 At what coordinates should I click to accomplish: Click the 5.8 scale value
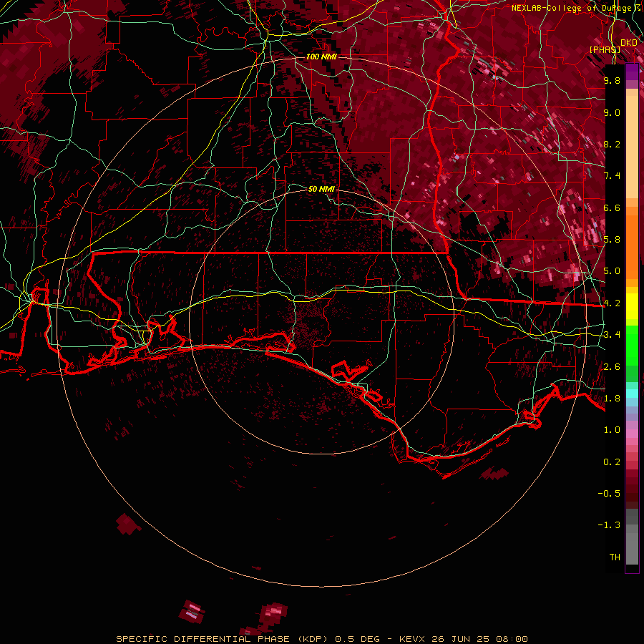coord(612,240)
